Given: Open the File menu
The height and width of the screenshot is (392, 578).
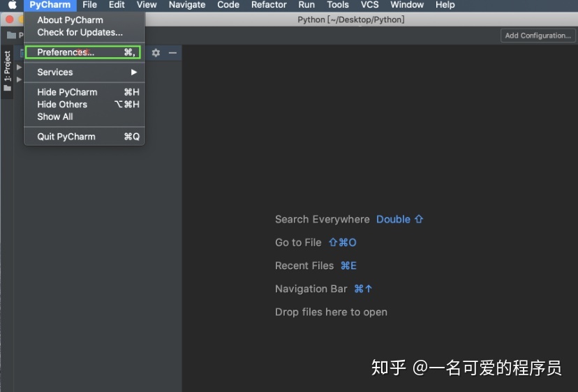Looking at the screenshot, I should pyautogui.click(x=89, y=5).
